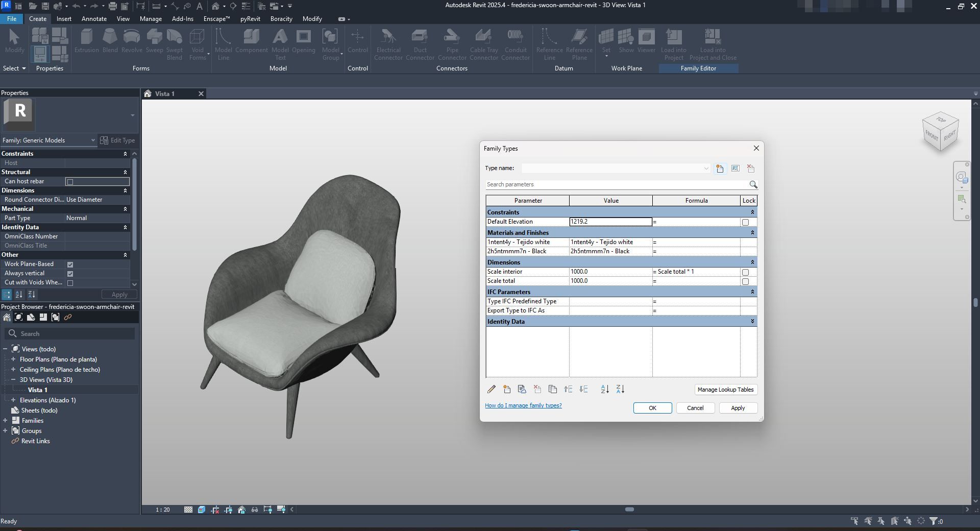Switch to the Insert ribbon tab
This screenshot has height=531, width=980.
[x=64, y=19]
